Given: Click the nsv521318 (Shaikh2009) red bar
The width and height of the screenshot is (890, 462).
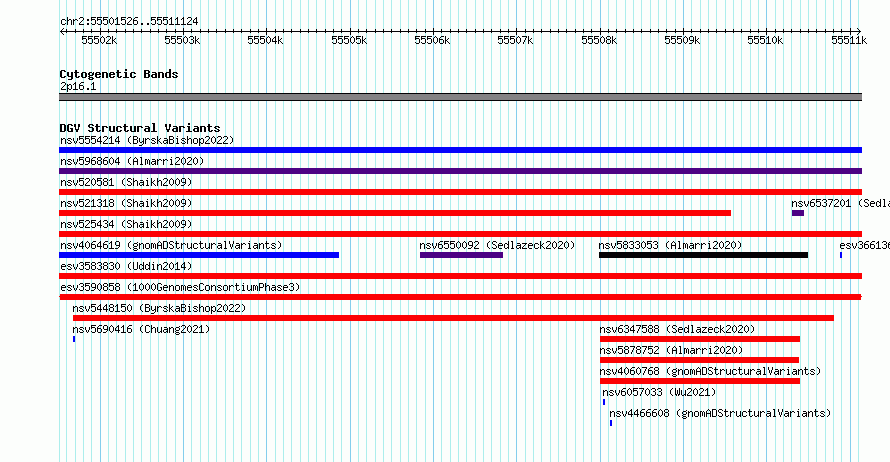Looking at the screenshot, I should [x=395, y=213].
